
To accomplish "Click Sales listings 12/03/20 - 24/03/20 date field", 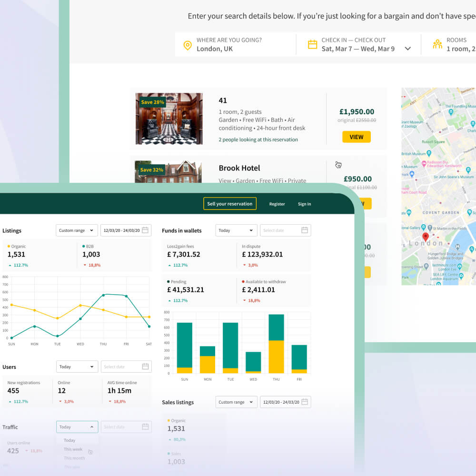I will [x=285, y=402].
